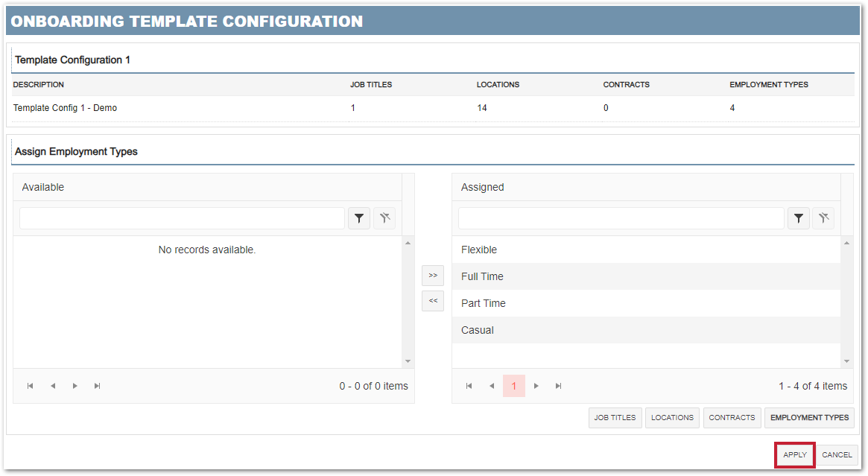
Task: Click the Available list filter icon
Action: 359,218
